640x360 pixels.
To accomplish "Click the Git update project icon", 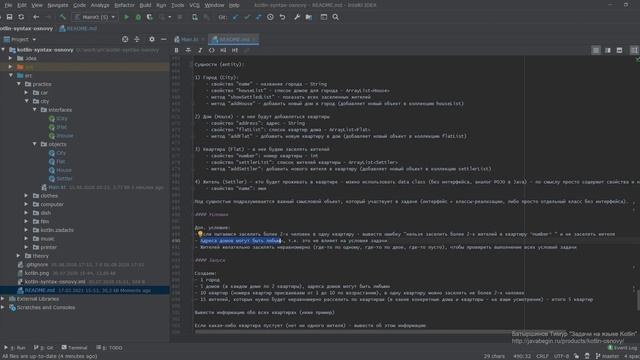I will 235,17.
